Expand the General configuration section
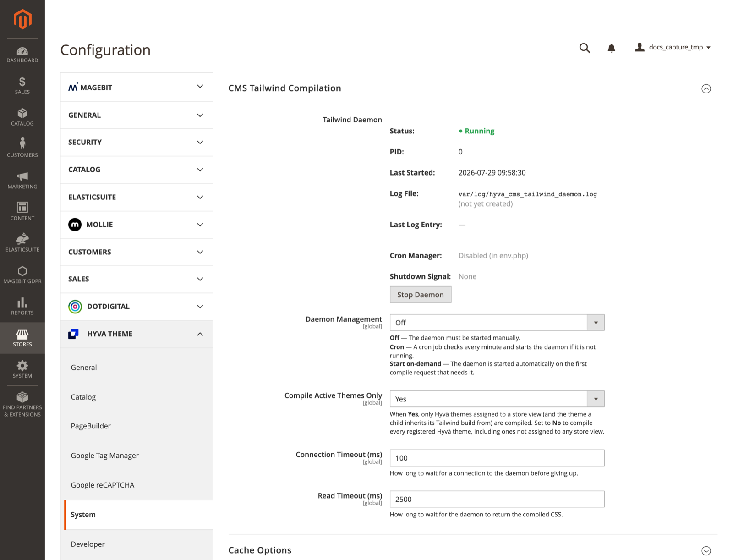 click(137, 115)
